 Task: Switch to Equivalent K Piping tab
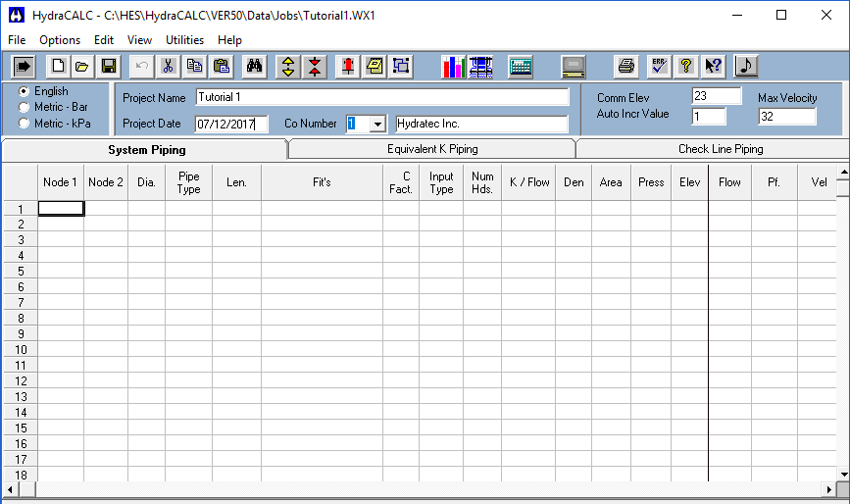coord(432,149)
